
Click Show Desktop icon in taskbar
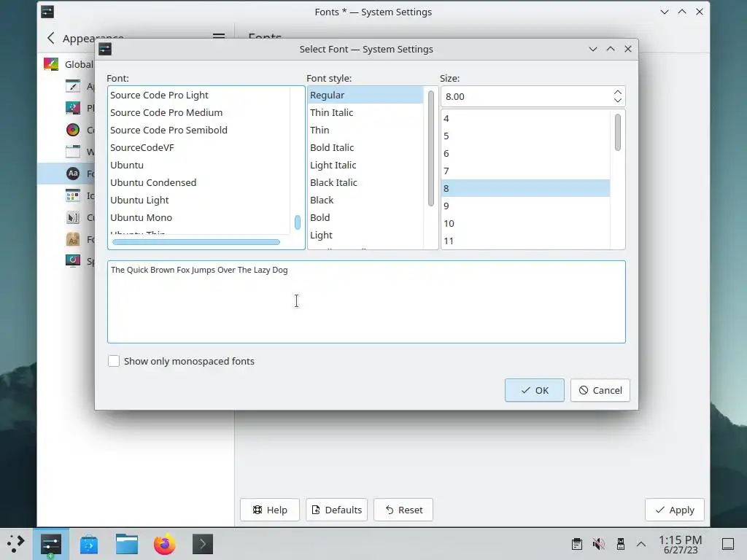pos(728,544)
